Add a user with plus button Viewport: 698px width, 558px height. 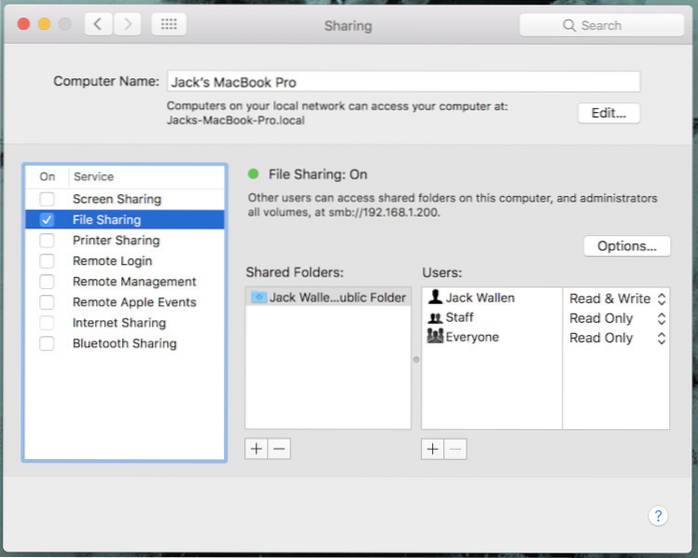(433, 449)
